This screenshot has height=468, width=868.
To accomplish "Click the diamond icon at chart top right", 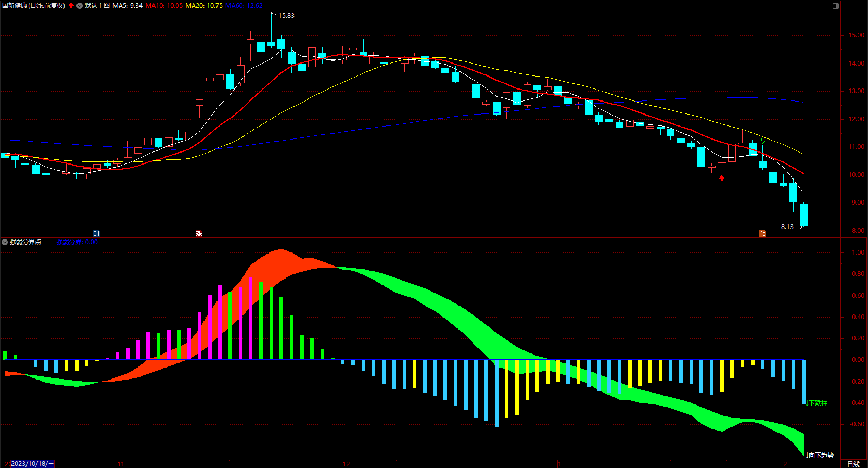I will pos(826,6).
